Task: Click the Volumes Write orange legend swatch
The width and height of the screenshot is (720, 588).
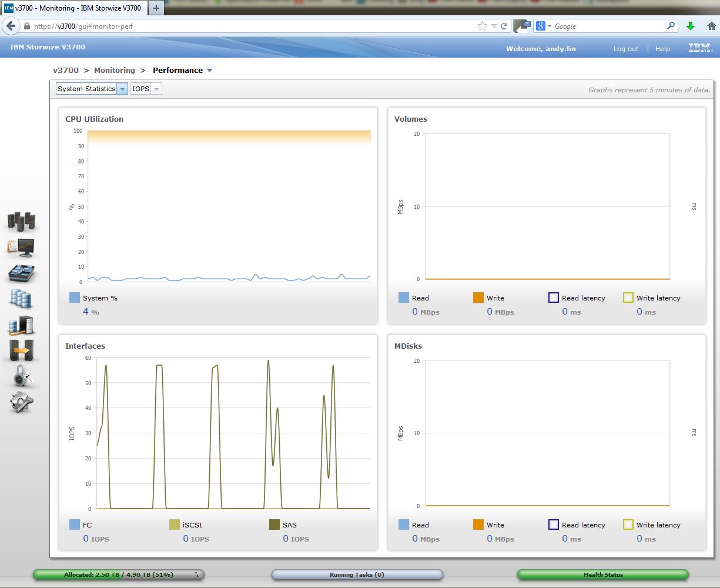Action: [x=478, y=298]
